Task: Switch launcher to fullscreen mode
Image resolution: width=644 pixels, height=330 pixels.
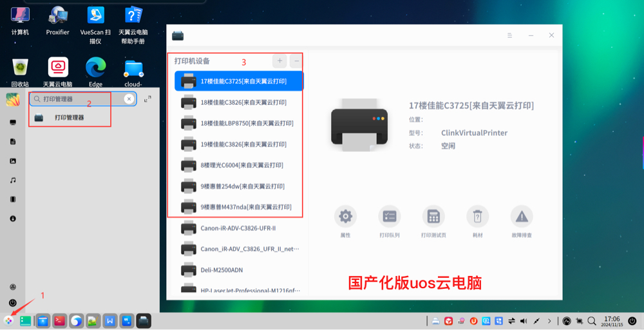Action: pyautogui.click(x=147, y=99)
